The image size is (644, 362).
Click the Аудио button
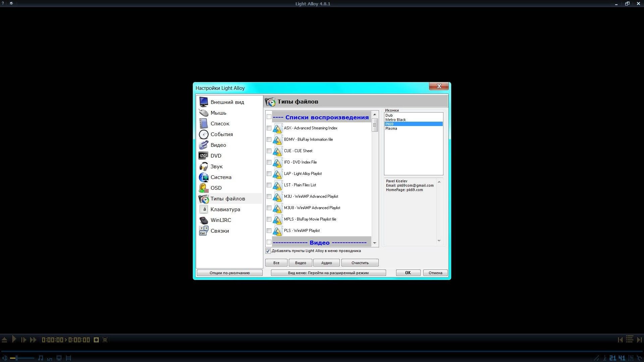point(327,263)
